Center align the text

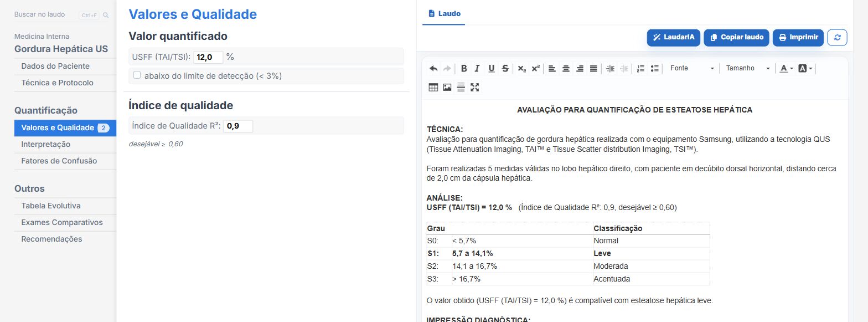pyautogui.click(x=566, y=69)
